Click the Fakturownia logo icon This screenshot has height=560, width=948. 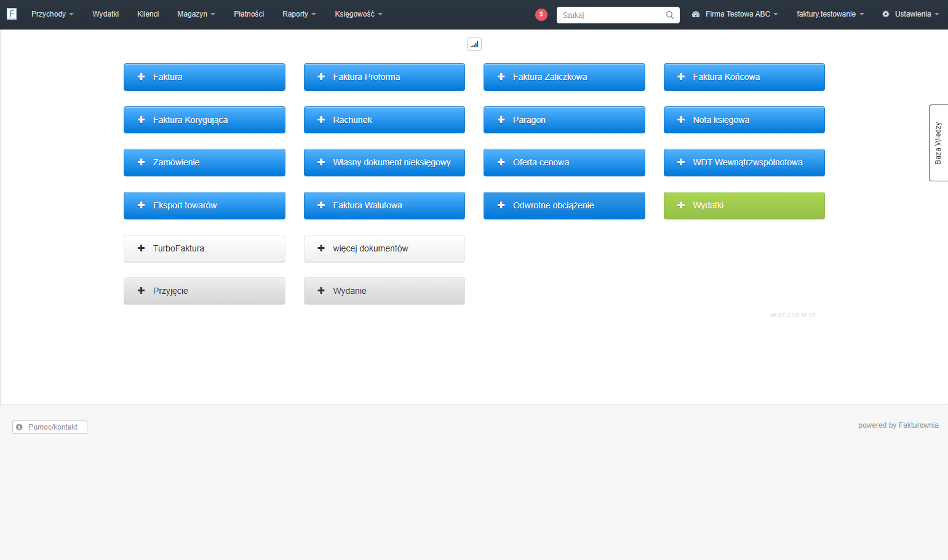[12, 14]
